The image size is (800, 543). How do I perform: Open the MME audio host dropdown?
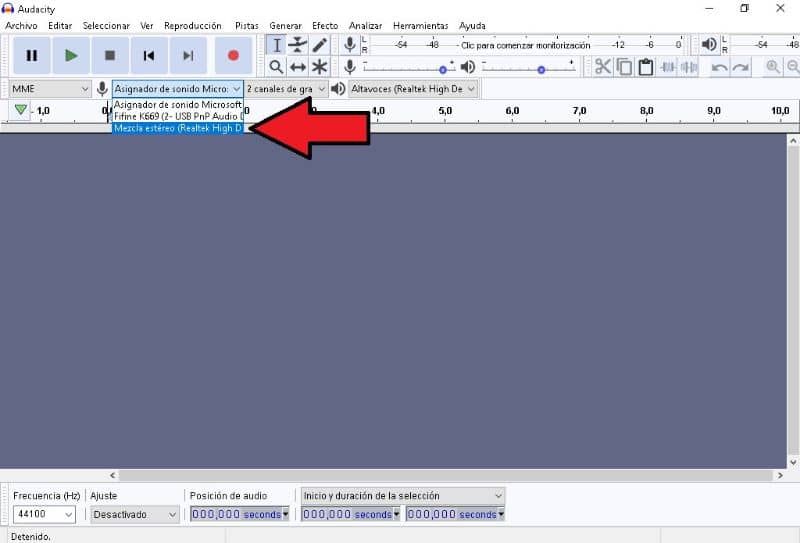(49, 89)
